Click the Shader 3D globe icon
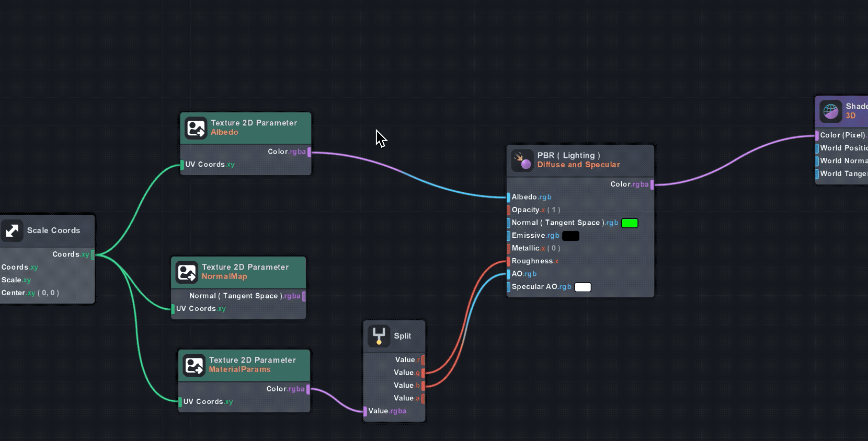 [x=830, y=111]
